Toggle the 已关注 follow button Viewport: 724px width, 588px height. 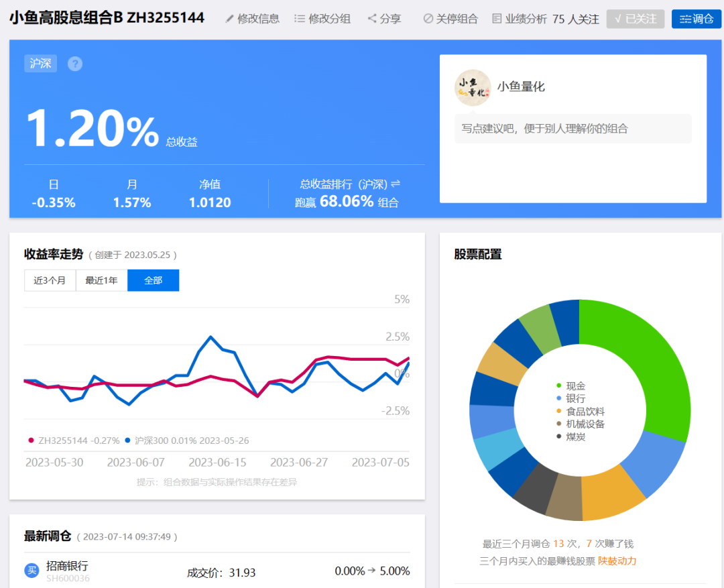(636, 19)
